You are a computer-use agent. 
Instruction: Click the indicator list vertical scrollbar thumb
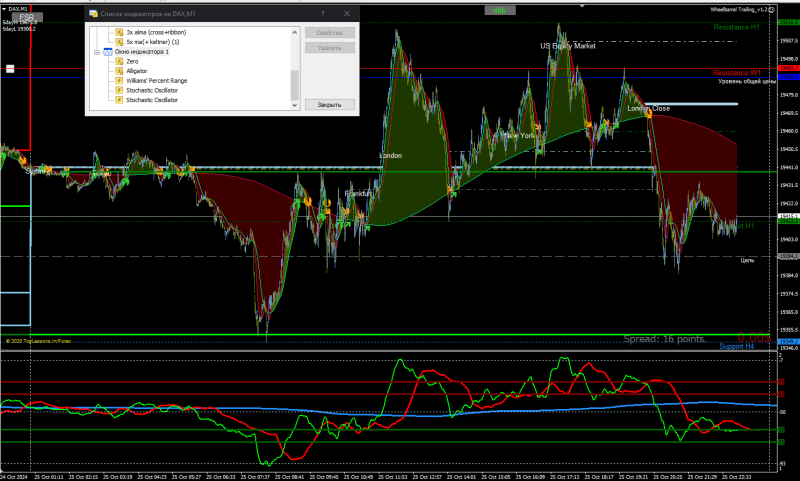(x=294, y=85)
